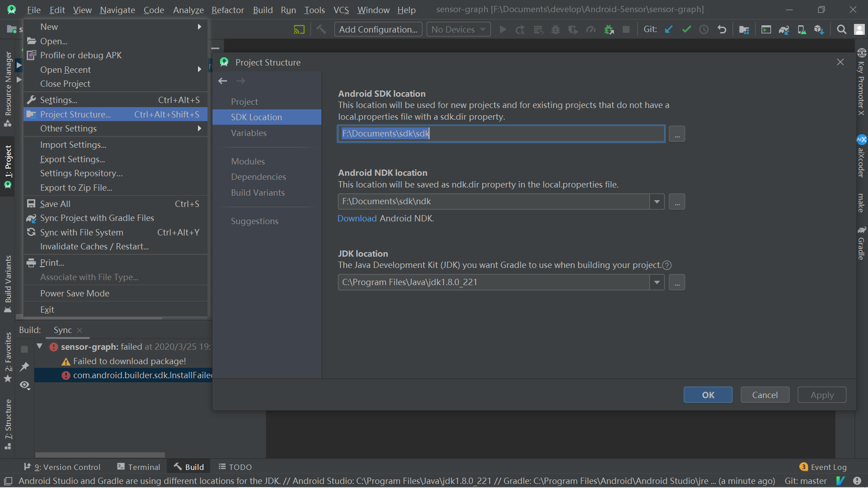The image size is (868, 488).
Task: Open the Gradle side panel
Action: [861, 243]
